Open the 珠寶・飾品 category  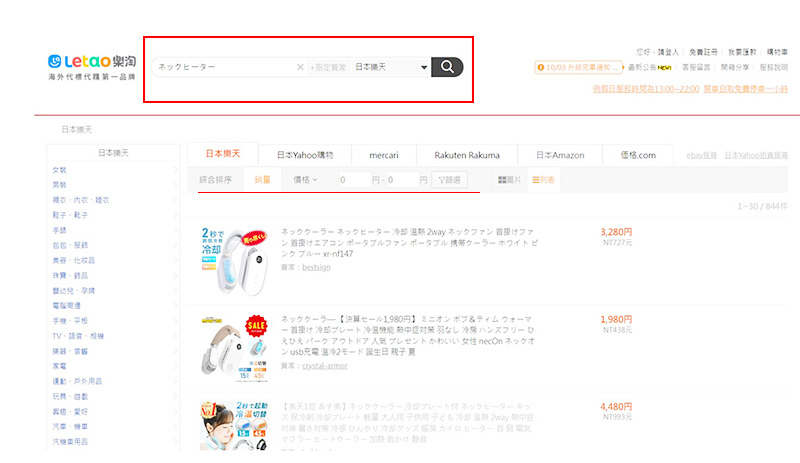pos(70,275)
